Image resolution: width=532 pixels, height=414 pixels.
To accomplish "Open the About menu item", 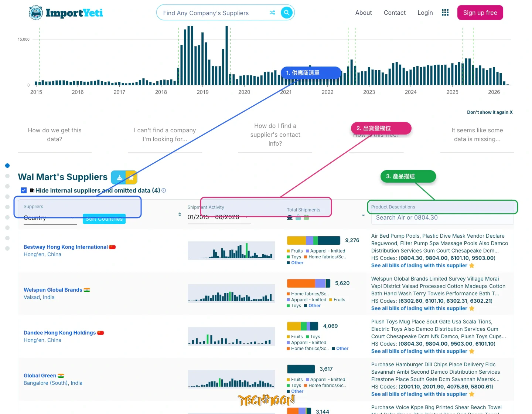I will coord(364,13).
